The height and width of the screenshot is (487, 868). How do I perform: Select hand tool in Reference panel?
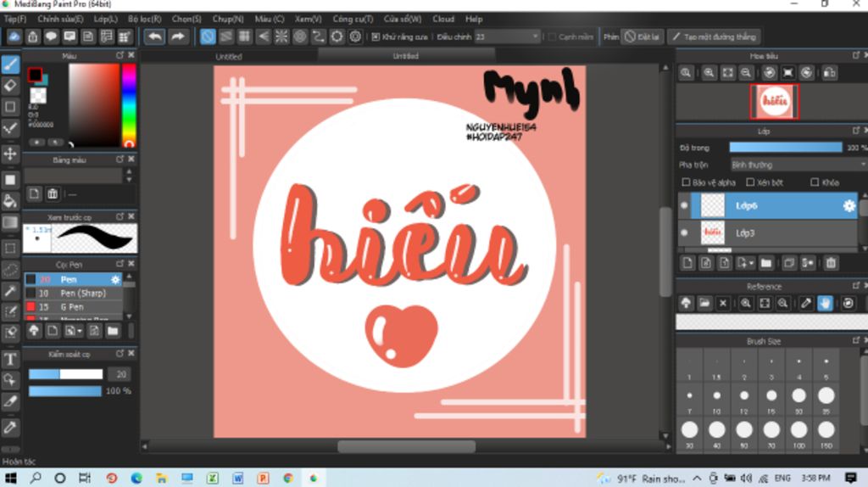coord(825,303)
